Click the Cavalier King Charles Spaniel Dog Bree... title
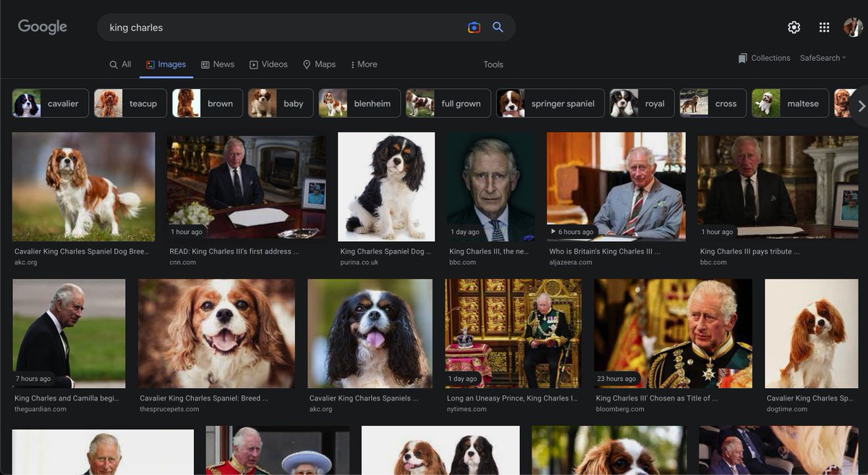Screen dimensions: 868x475 click(82, 251)
